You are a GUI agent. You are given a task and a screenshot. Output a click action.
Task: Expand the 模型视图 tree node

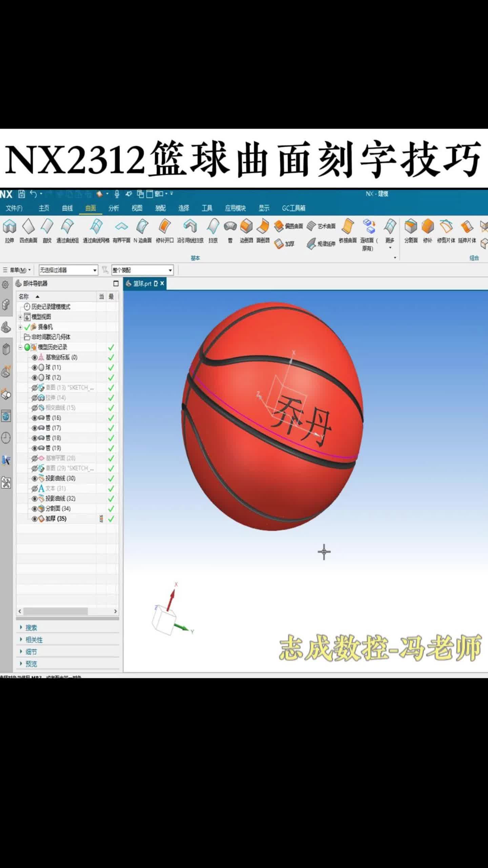(20, 317)
